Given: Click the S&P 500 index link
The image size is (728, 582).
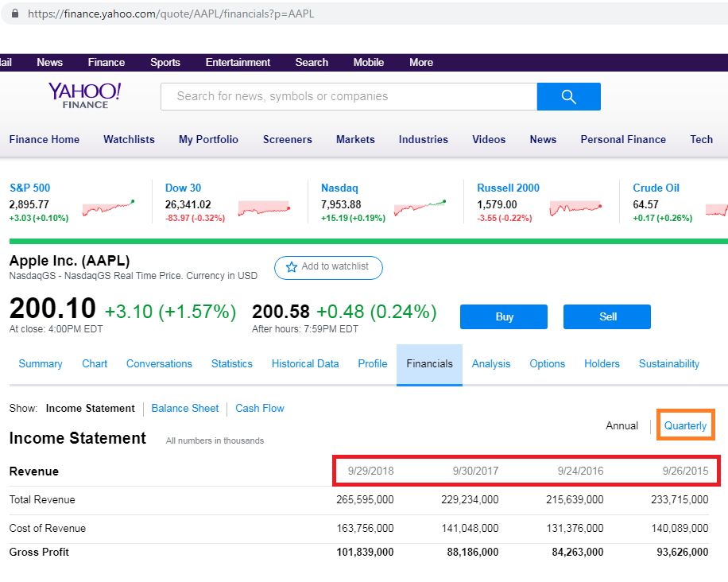Looking at the screenshot, I should [x=29, y=188].
